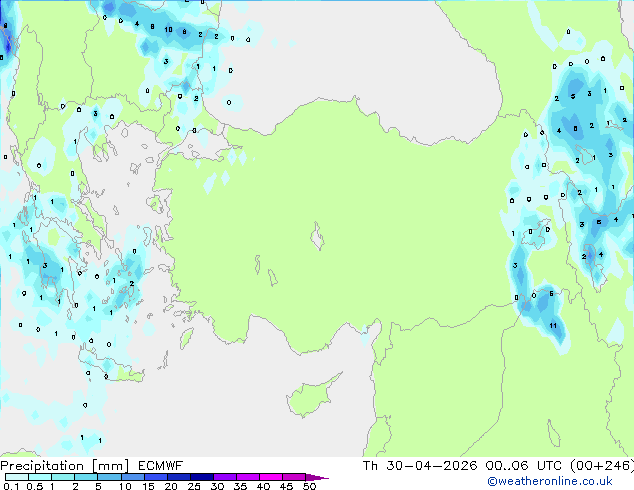Click the 40–45 mm magenta swatch
Image resolution: width=634 pixels, height=490 pixels.
coord(271,477)
